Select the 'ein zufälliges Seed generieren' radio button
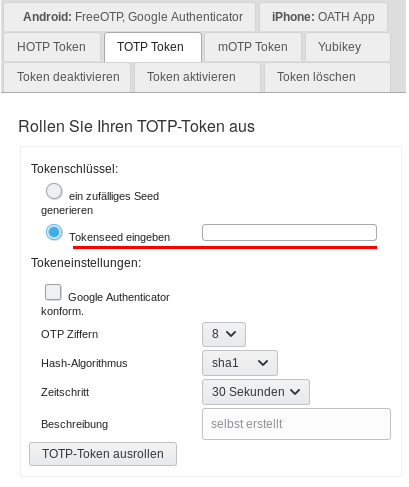The height and width of the screenshot is (487, 409). pyautogui.click(x=54, y=191)
